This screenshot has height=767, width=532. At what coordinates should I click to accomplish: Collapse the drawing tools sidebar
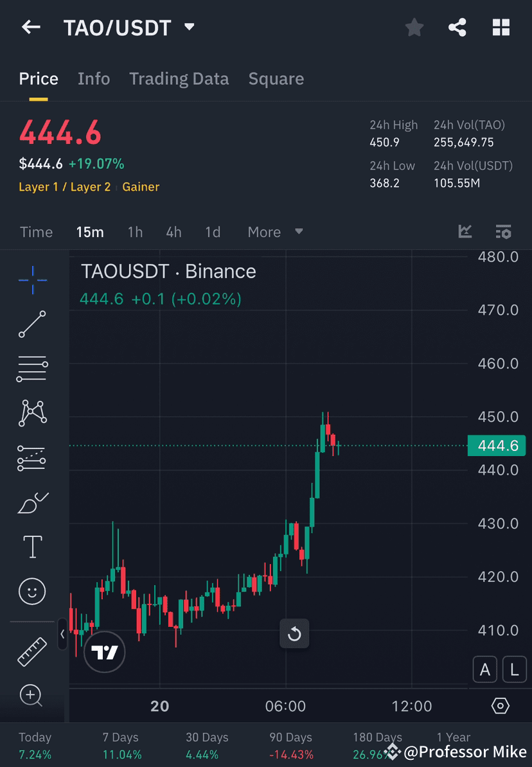pos(62,635)
